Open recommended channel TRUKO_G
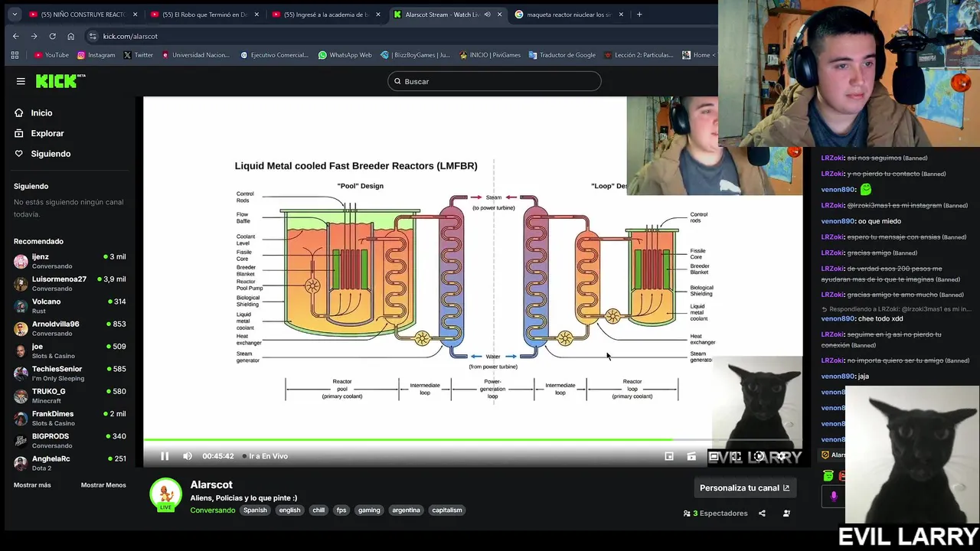980x551 pixels. [70, 396]
